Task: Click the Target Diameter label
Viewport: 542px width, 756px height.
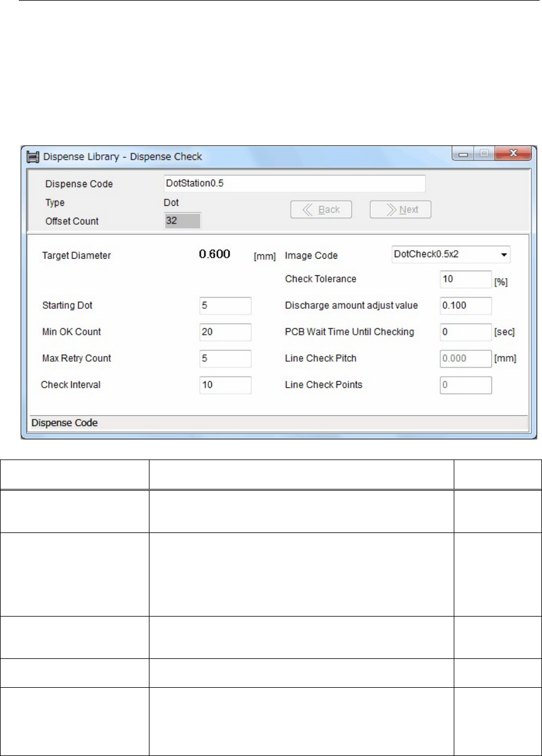Action: point(77,256)
